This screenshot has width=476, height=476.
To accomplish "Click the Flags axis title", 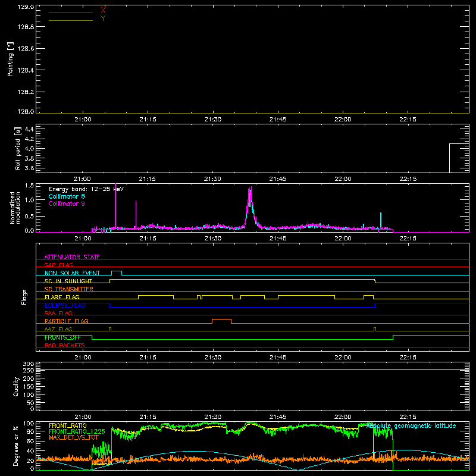I will click(24, 297).
